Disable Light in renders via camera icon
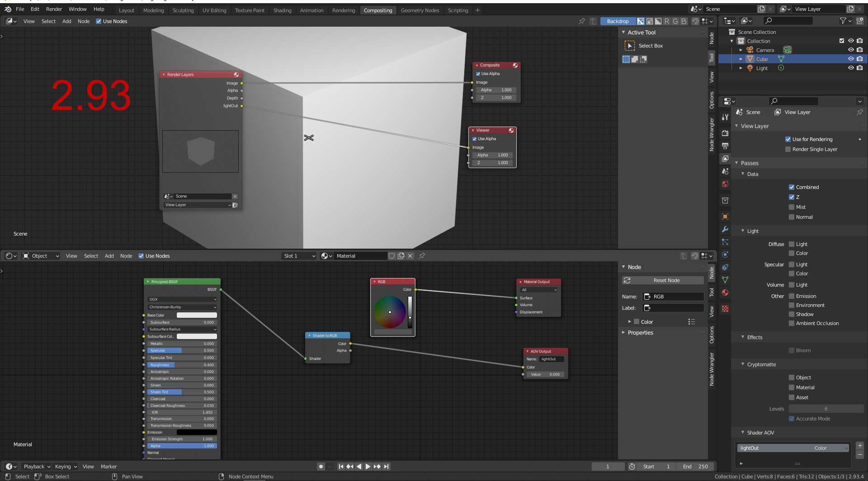The height and width of the screenshot is (481, 868). pyautogui.click(x=860, y=68)
